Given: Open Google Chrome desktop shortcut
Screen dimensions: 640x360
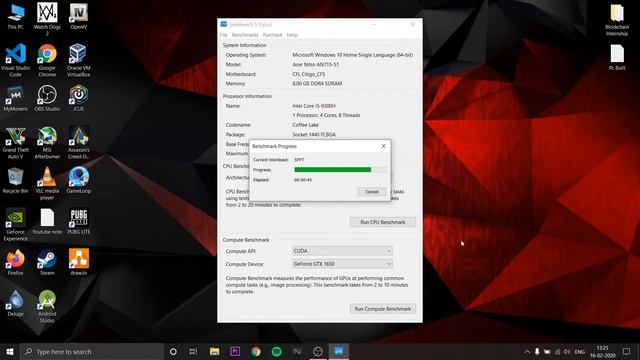Looking at the screenshot, I should 47,60.
